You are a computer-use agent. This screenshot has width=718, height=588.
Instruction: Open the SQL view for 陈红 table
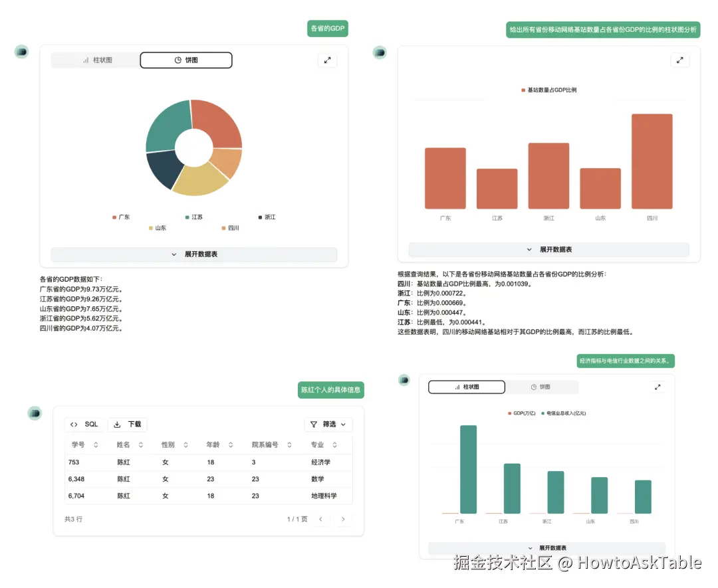[x=84, y=424]
